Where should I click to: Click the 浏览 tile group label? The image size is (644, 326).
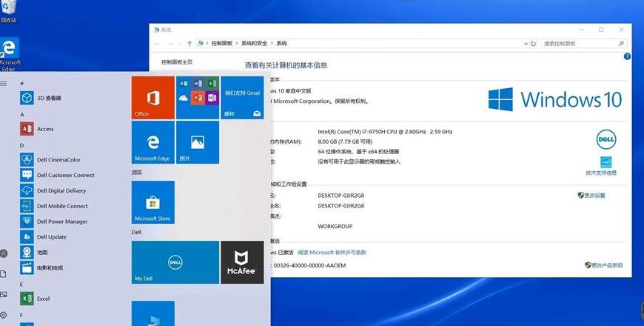[x=137, y=173]
